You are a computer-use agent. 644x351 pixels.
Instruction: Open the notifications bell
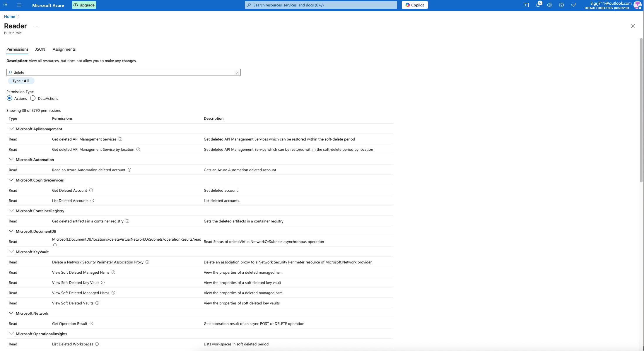(x=538, y=5)
